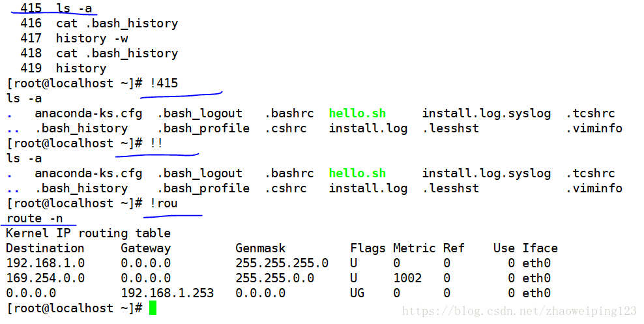
Task: Click history entry 417 history -w
Action: coord(74,38)
